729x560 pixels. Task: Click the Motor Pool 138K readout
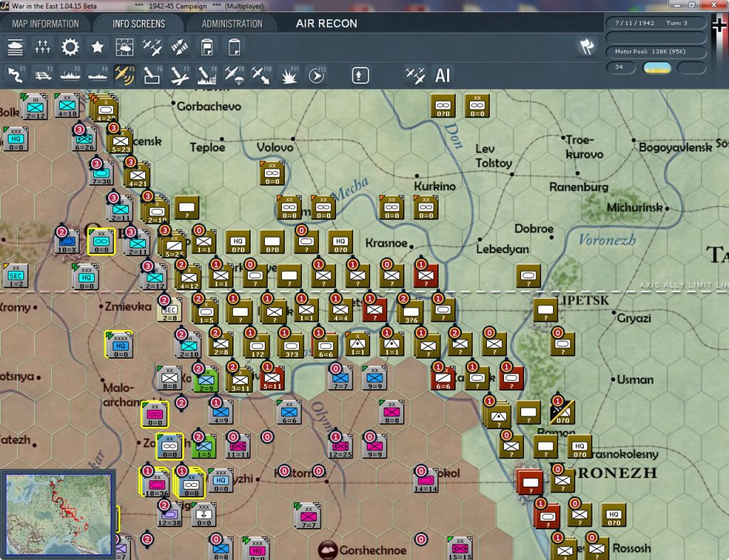[656, 51]
